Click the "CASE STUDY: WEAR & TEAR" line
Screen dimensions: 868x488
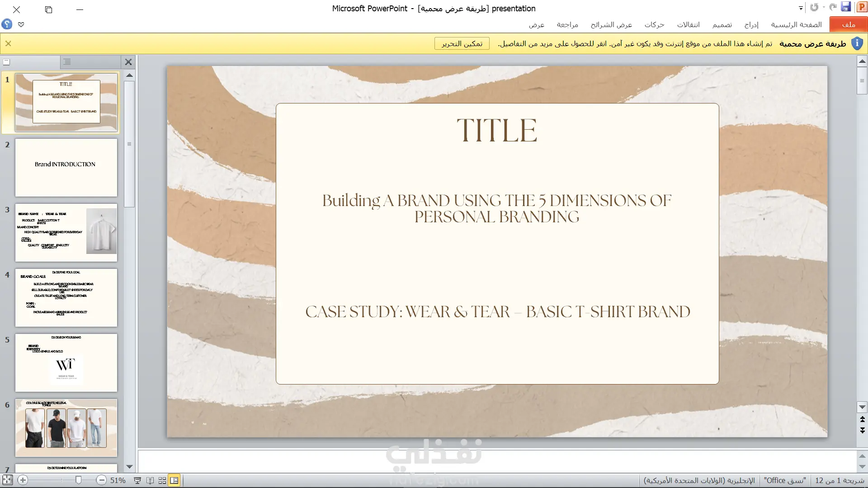pos(498,312)
